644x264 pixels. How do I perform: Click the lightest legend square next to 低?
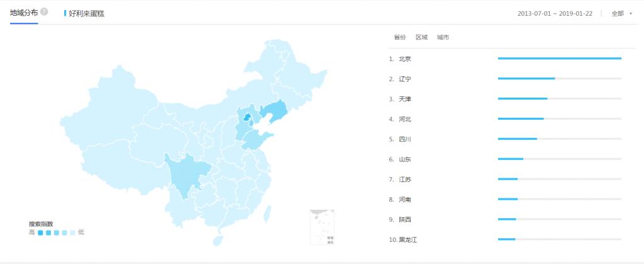(x=73, y=232)
